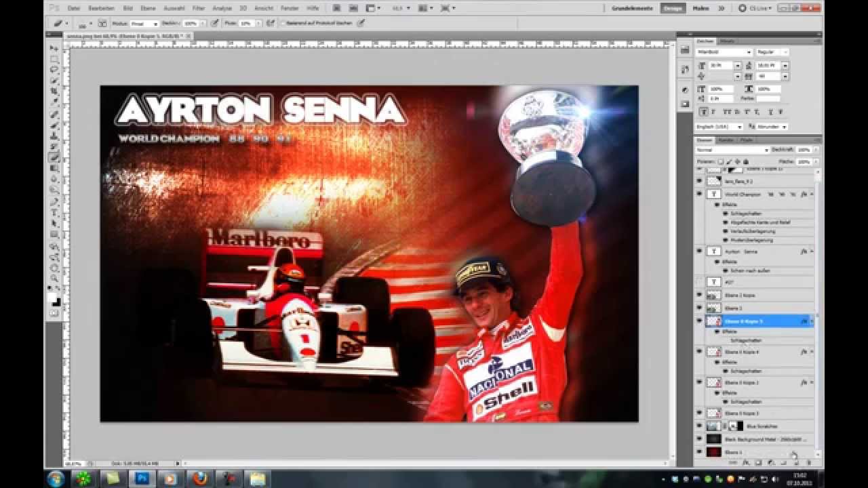Launch Bridge from the application bar

337,8
